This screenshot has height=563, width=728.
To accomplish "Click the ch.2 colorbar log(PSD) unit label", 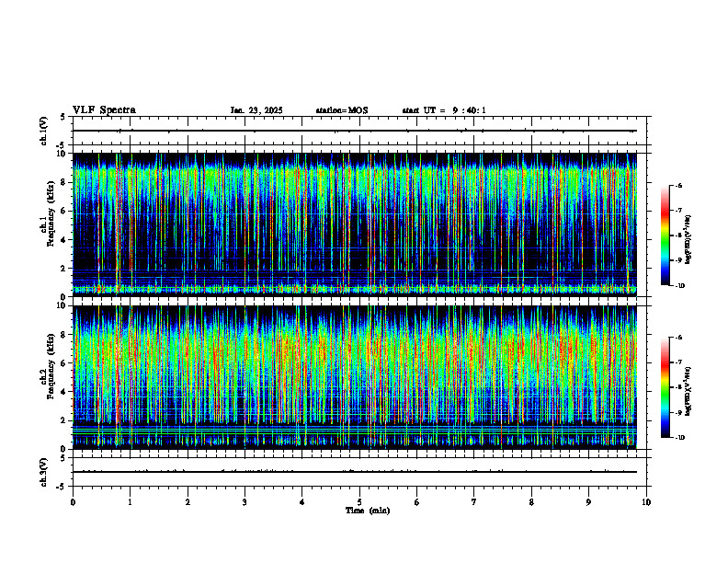I will pos(688,391).
